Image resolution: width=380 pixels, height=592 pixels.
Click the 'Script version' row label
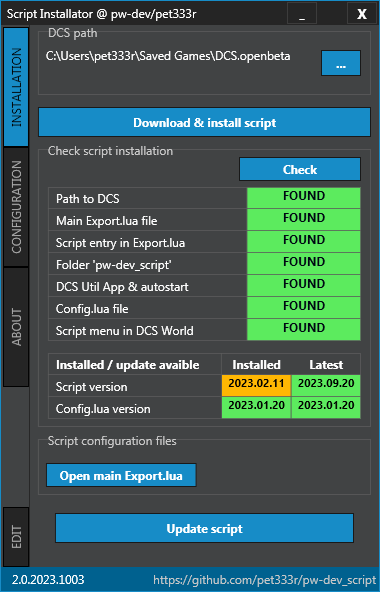click(x=92, y=387)
